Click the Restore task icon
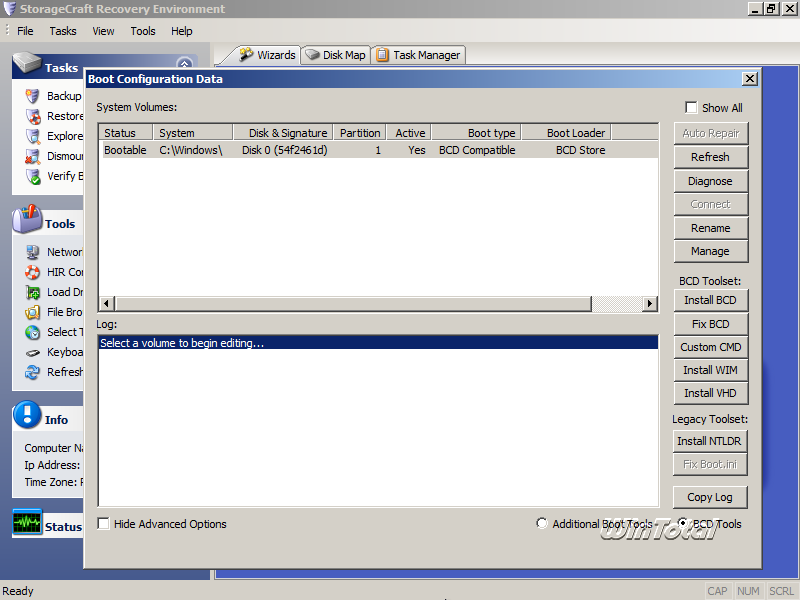 point(33,116)
